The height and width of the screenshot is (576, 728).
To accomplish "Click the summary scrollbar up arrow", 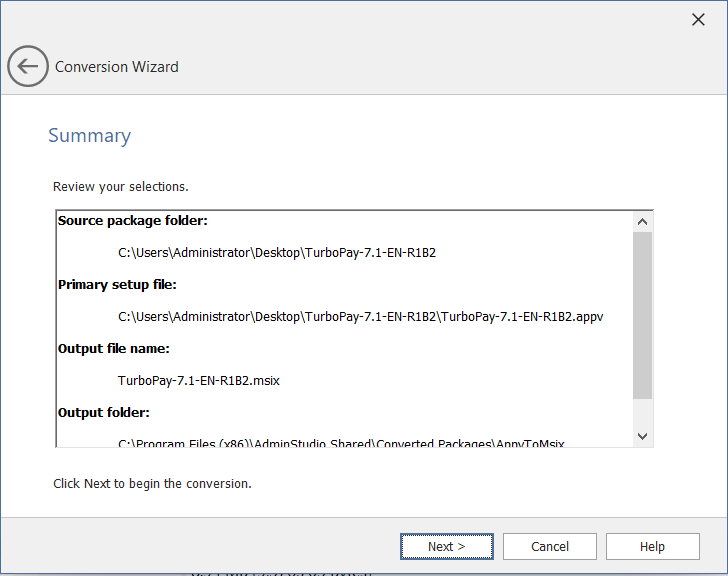I will [642, 222].
